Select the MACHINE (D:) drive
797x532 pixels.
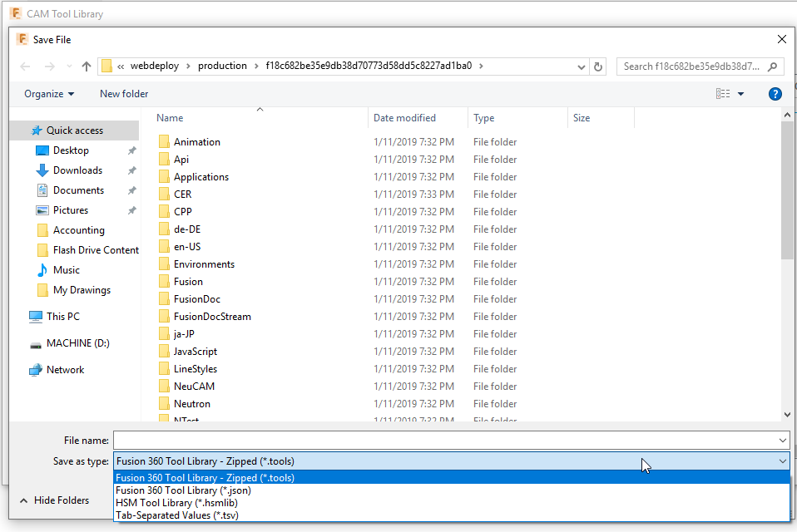coord(77,343)
